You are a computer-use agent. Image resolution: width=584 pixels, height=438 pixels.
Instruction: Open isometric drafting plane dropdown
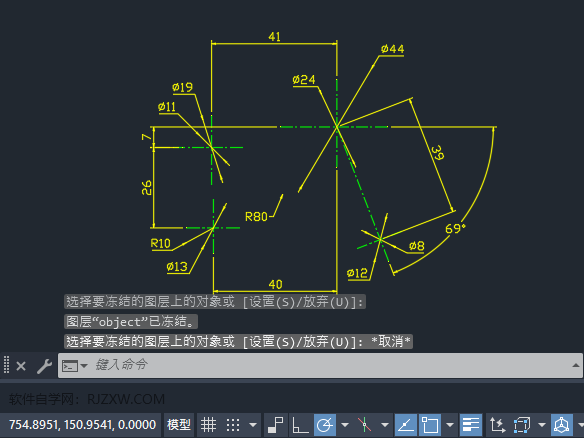(385, 425)
